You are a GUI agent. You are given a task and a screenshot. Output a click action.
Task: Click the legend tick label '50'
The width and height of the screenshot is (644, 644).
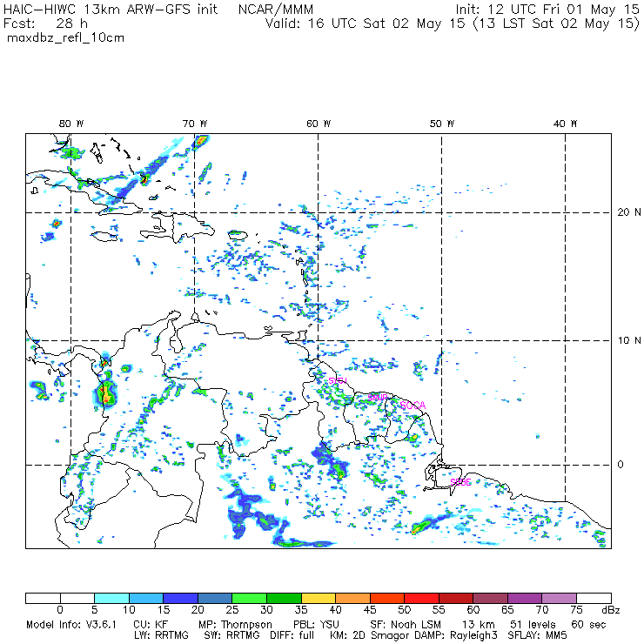click(x=404, y=610)
